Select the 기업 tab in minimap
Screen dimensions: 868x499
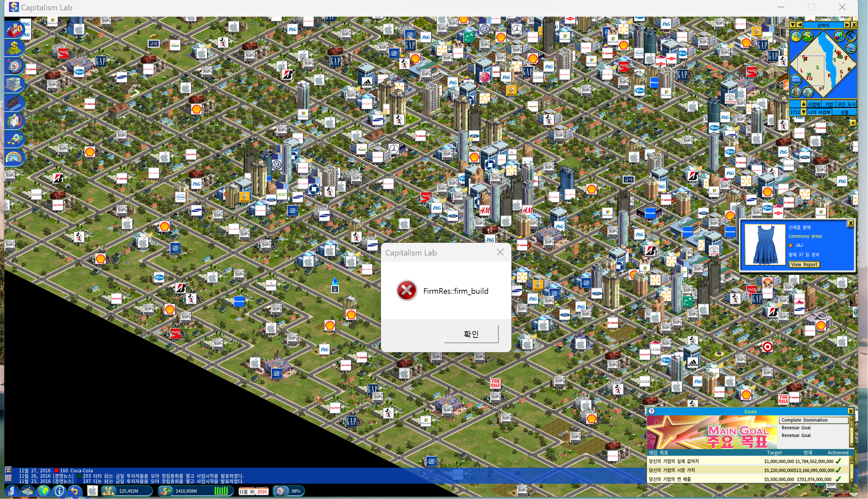[829, 104]
